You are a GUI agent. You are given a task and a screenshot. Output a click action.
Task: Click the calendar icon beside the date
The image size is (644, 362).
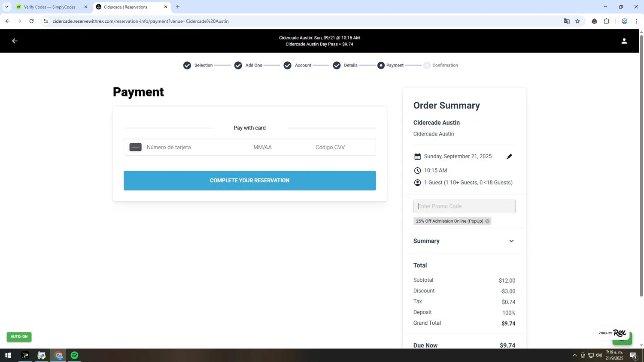point(417,157)
